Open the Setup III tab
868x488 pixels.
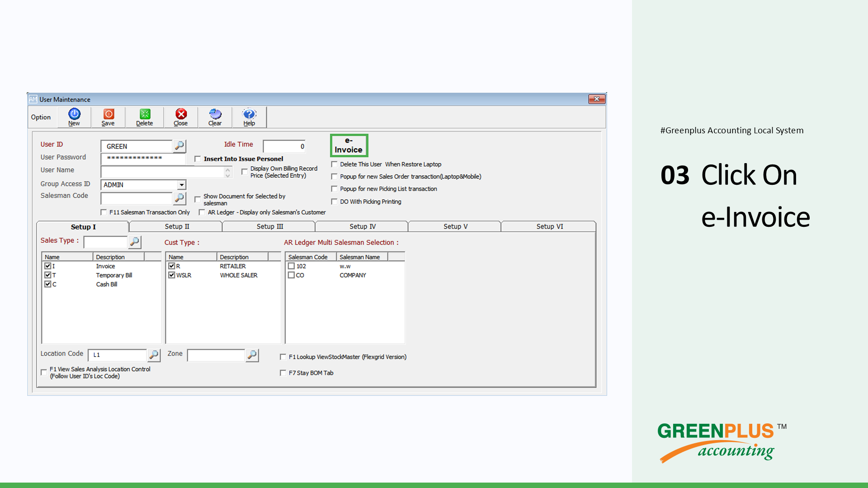(270, 226)
